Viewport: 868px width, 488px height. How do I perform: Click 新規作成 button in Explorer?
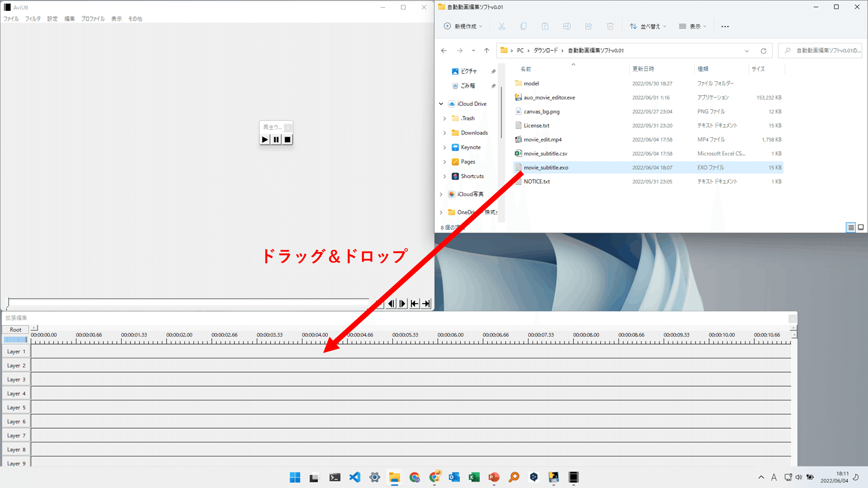[x=463, y=26]
